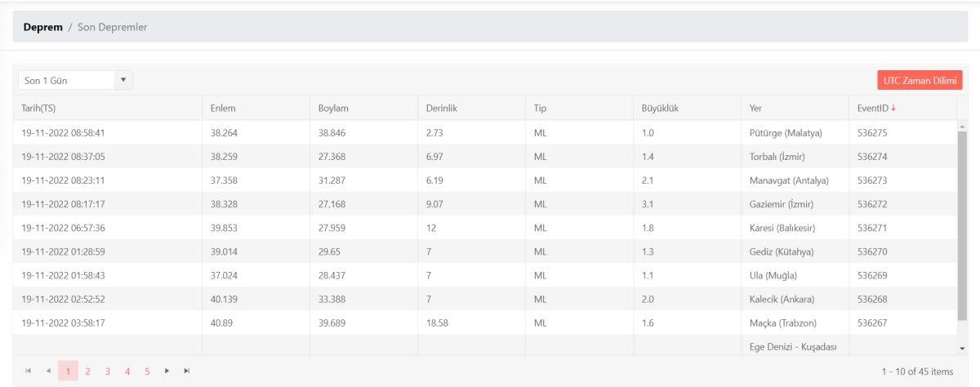Click the vertical scrollbar thumb of the table

(962, 229)
